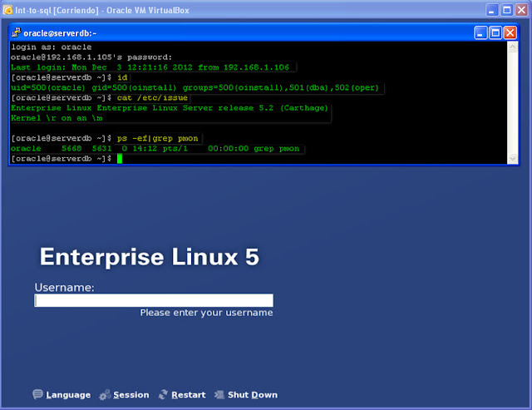The image size is (532, 410).
Task: Maximize the oracle@serverdb terminal window
Action: click(495, 33)
